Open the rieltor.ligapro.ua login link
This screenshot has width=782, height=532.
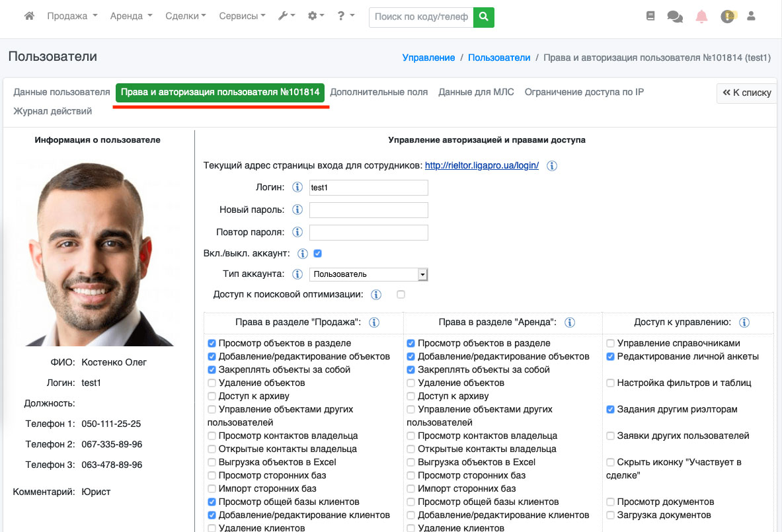click(x=482, y=166)
